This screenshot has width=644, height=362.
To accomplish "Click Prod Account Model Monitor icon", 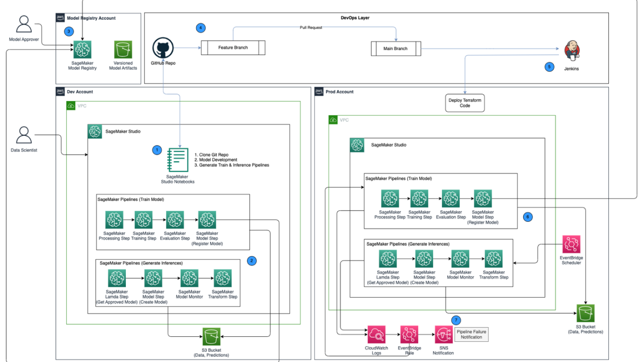I will pos(460,259).
